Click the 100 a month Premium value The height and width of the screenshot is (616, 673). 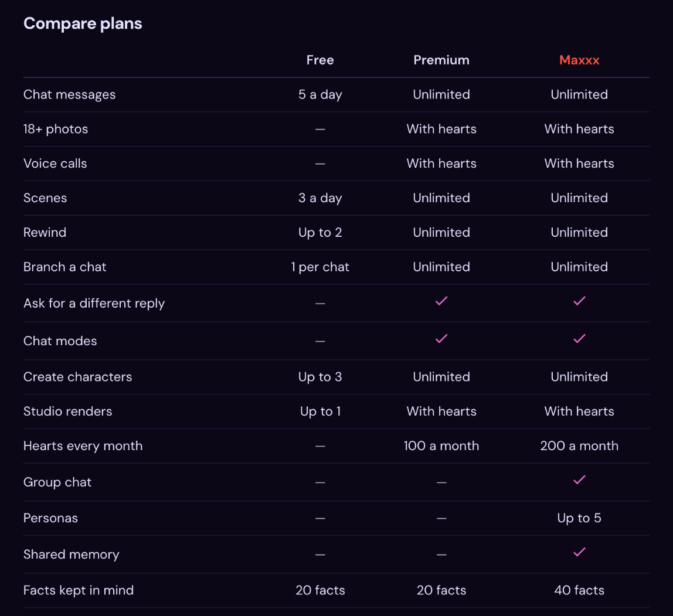click(x=441, y=446)
